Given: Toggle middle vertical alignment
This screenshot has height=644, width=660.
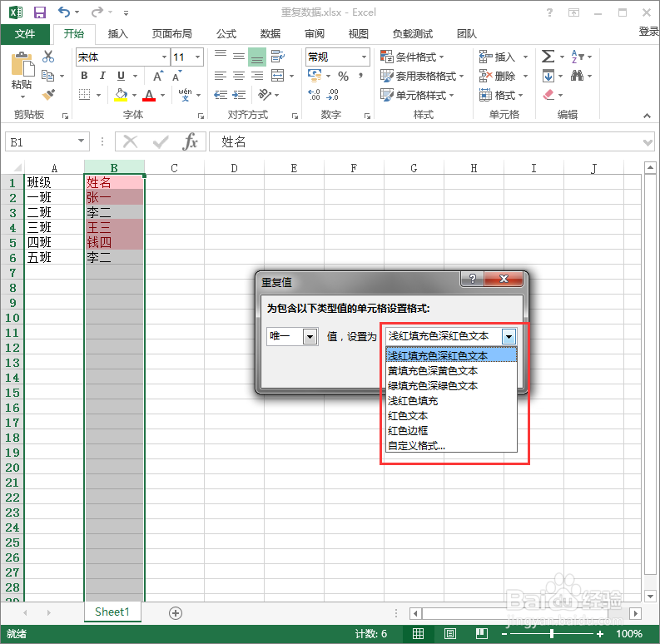Looking at the screenshot, I should pos(239,57).
